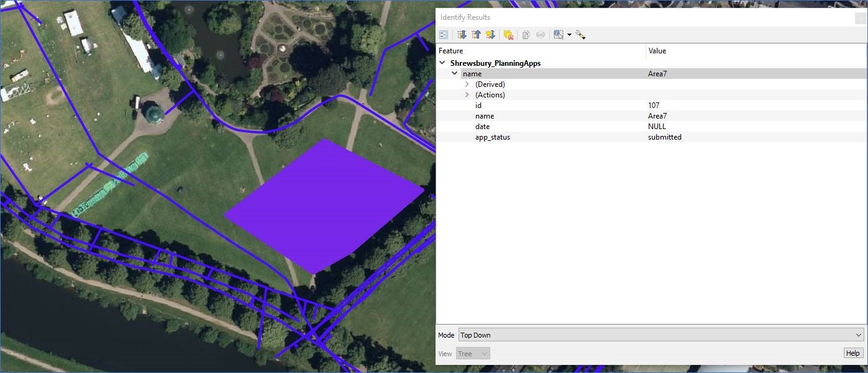The image size is (868, 373).
Task: Collapse the name Area7 feature node
Action: 455,73
